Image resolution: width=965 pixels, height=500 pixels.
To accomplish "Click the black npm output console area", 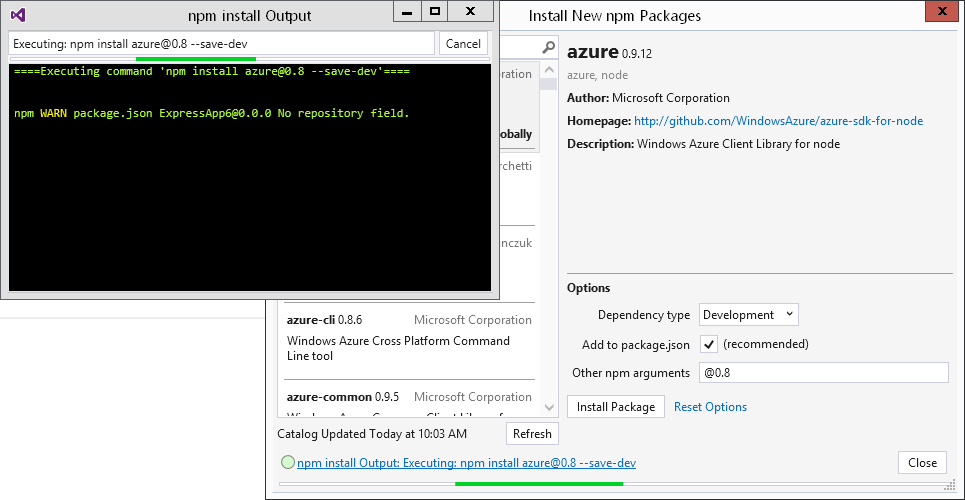I will [250, 177].
